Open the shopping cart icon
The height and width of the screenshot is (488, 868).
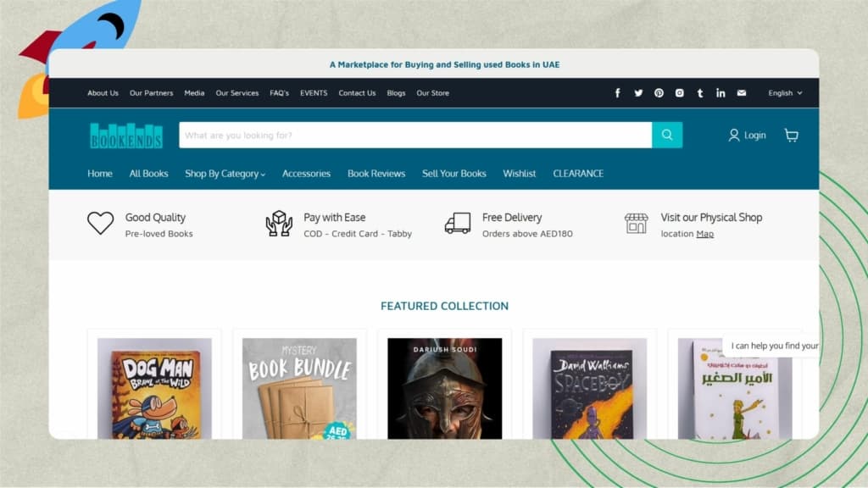point(791,136)
